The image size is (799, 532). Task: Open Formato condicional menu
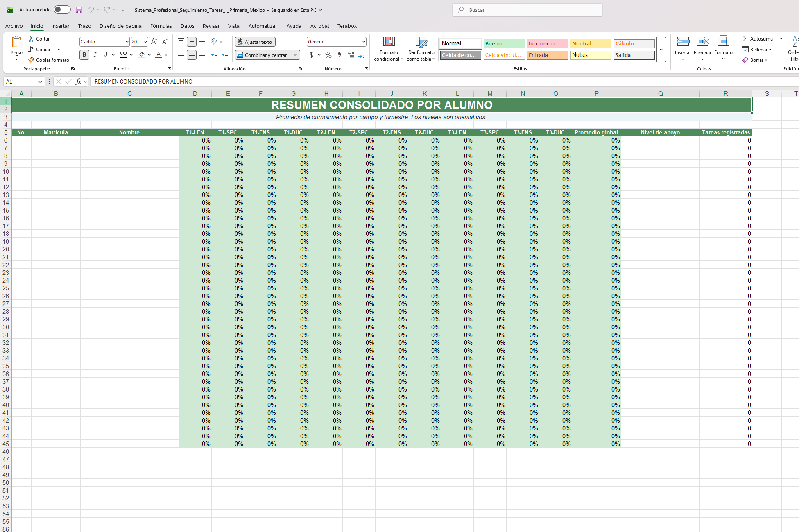(x=389, y=49)
